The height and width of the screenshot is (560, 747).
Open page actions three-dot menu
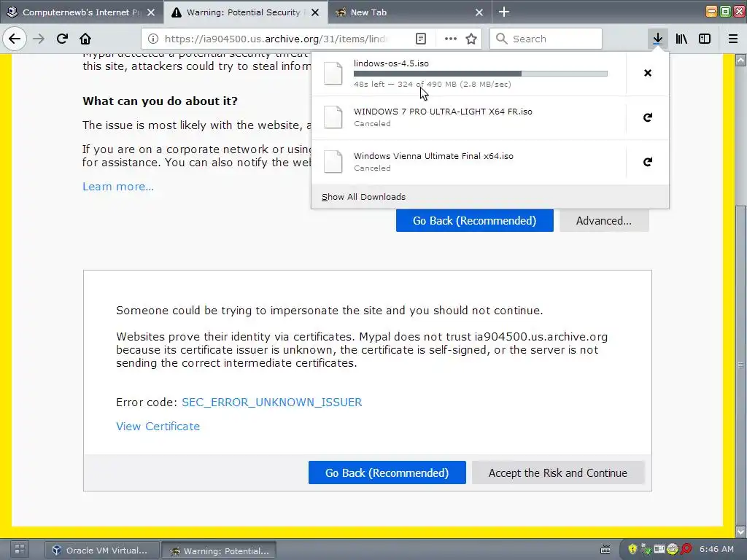coord(450,39)
